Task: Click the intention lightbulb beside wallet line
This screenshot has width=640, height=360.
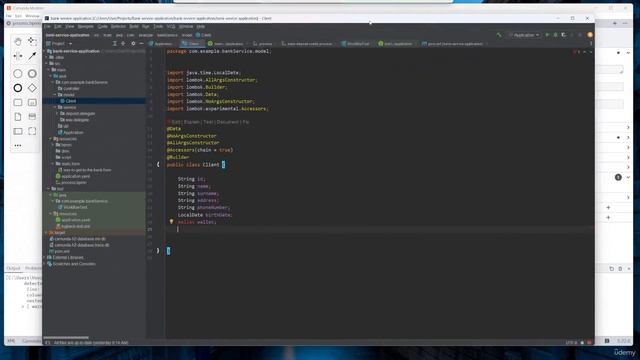Action: click(x=171, y=222)
